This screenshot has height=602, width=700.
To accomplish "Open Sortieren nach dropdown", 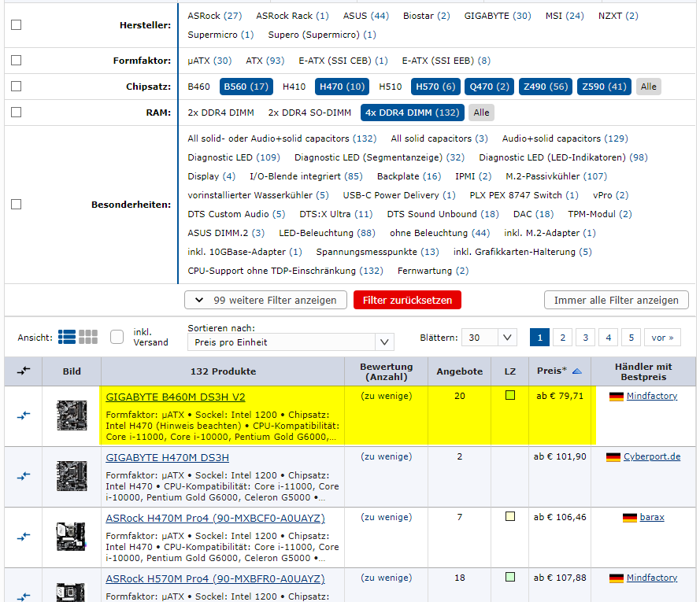I will (x=291, y=342).
